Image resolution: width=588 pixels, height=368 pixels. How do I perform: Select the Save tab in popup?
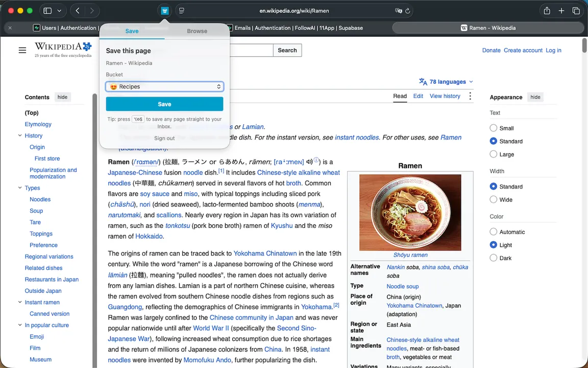click(132, 31)
